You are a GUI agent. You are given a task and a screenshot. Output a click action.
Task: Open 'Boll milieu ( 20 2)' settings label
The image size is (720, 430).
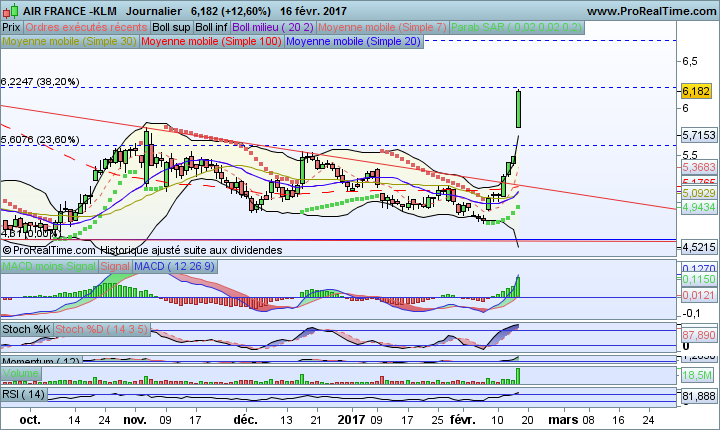(273, 28)
